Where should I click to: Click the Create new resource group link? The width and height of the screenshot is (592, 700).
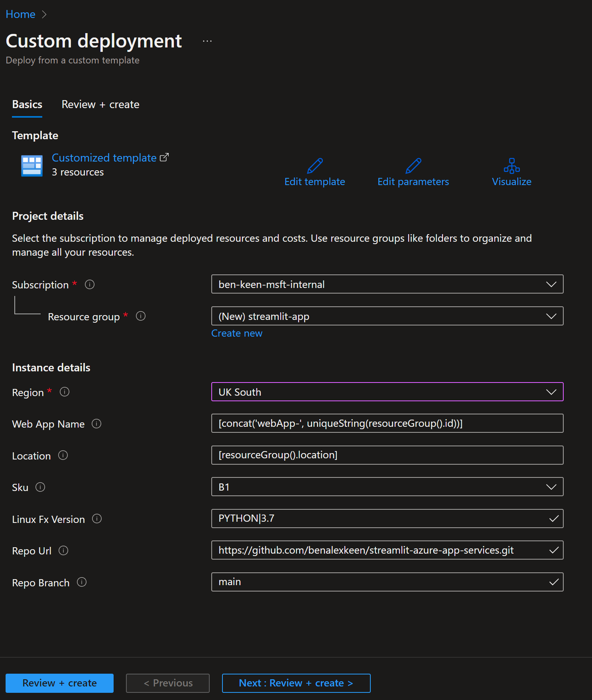coord(237,333)
